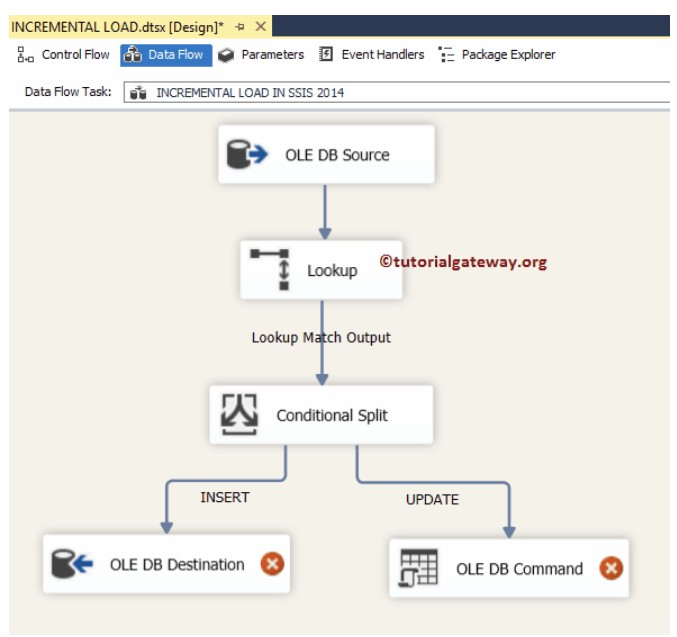Click the Parameters tab icon
Screen dimensions: 677x637
click(x=226, y=55)
